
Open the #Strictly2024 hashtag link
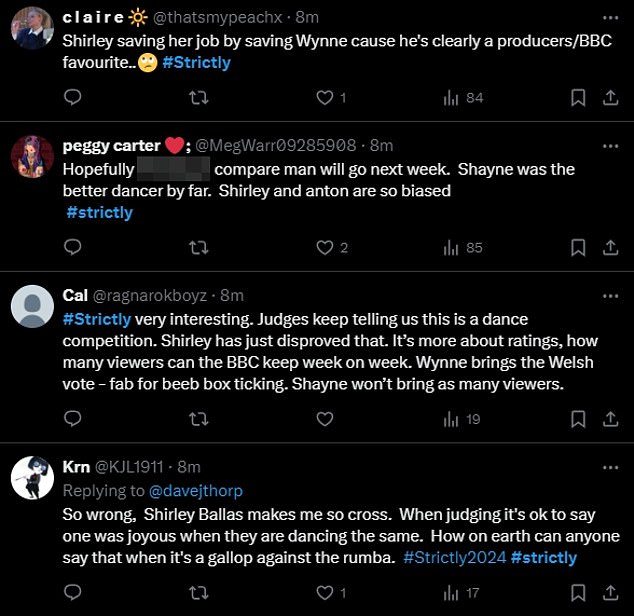(x=455, y=557)
